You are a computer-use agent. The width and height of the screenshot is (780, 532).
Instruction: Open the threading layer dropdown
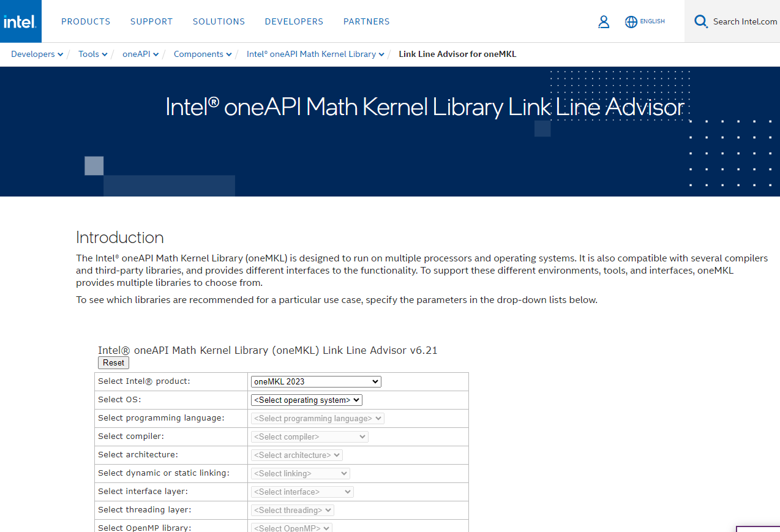[x=292, y=510]
